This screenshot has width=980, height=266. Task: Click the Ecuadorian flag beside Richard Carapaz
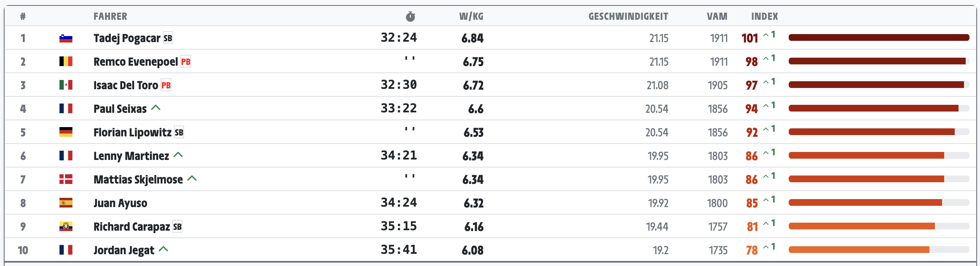point(66,226)
